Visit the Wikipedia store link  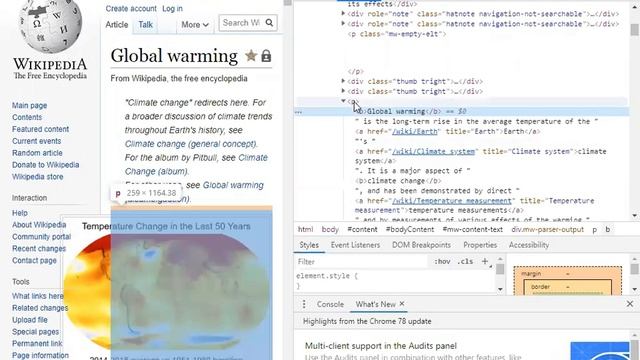click(38, 177)
